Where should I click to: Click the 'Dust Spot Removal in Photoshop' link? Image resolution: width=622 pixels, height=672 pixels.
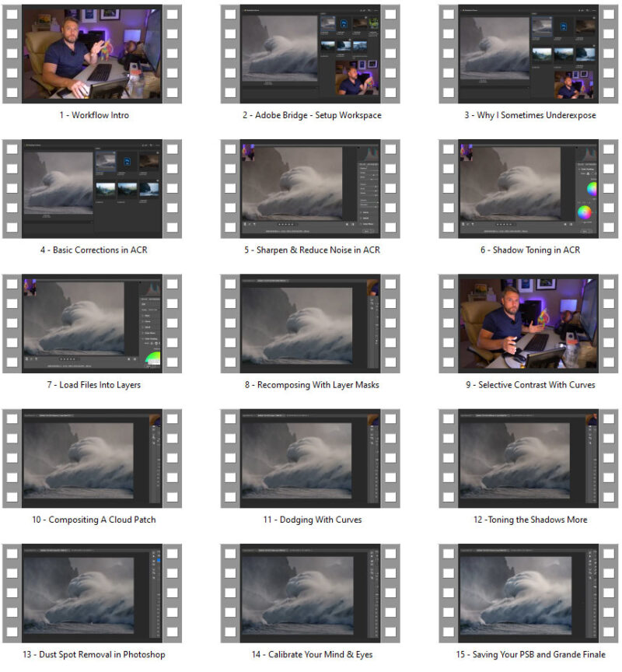tap(93, 654)
